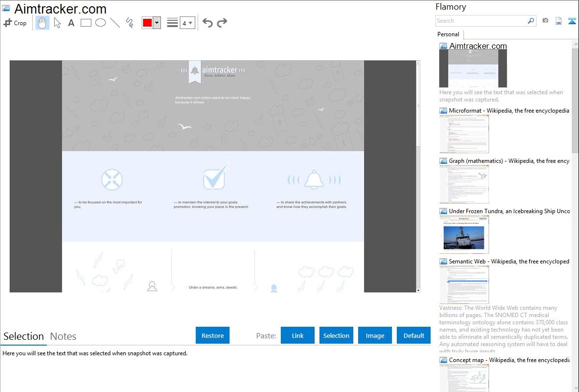
Task: Click the Default paste button
Action: [x=414, y=335]
